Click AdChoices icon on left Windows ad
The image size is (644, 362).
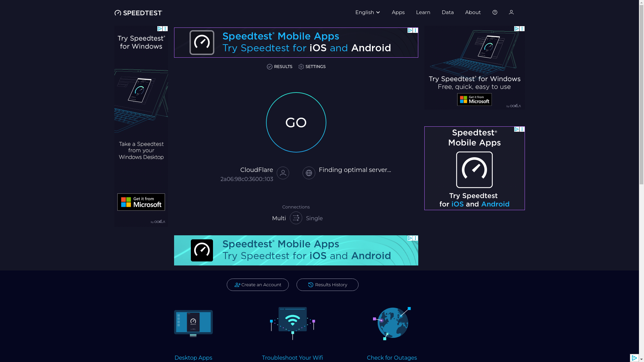click(160, 29)
